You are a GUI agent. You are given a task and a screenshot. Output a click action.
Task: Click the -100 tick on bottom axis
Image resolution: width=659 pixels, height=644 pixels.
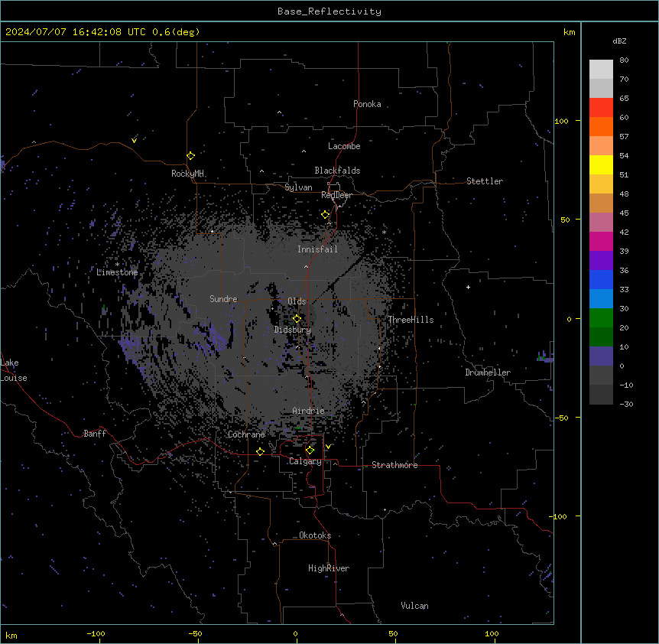[x=96, y=634]
